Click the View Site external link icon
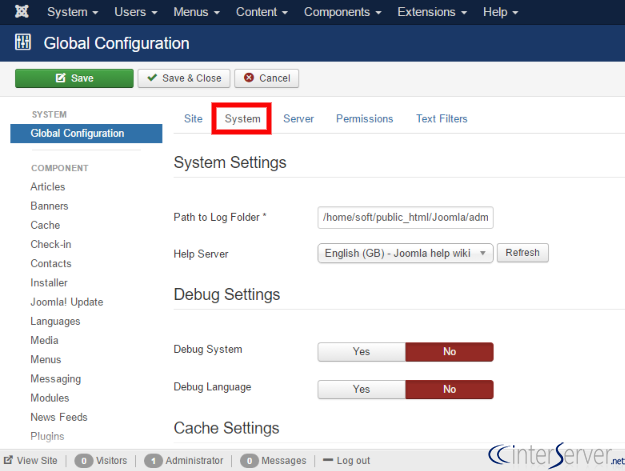The width and height of the screenshot is (625, 471). (x=8, y=460)
